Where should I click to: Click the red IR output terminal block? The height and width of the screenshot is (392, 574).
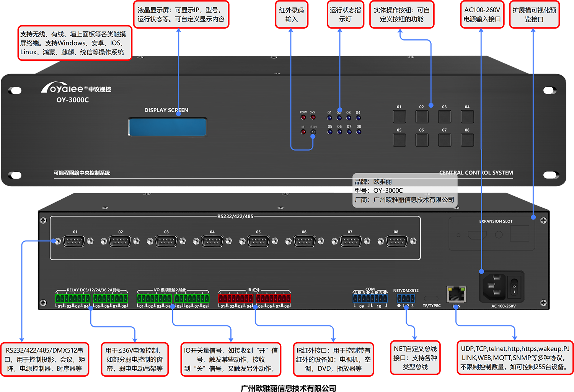[254, 298]
